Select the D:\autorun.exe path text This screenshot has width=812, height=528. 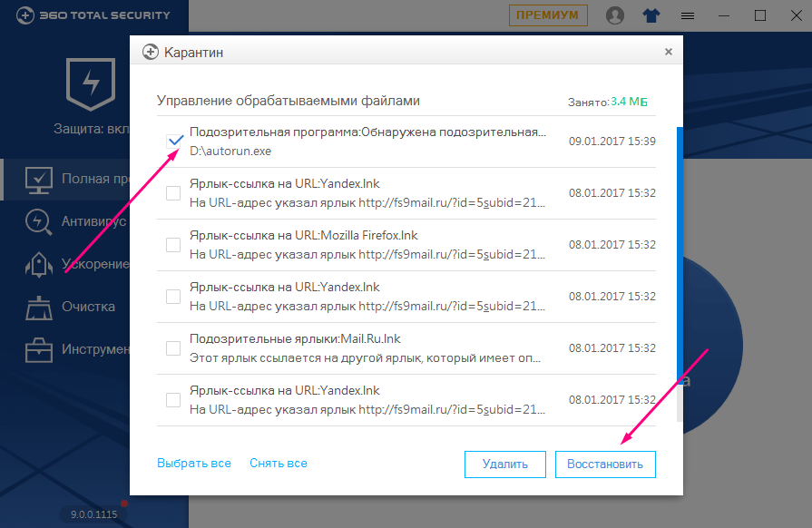pos(230,152)
